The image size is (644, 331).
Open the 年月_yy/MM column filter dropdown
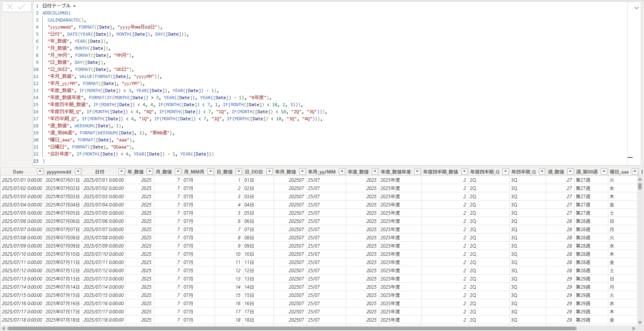tap(342, 172)
